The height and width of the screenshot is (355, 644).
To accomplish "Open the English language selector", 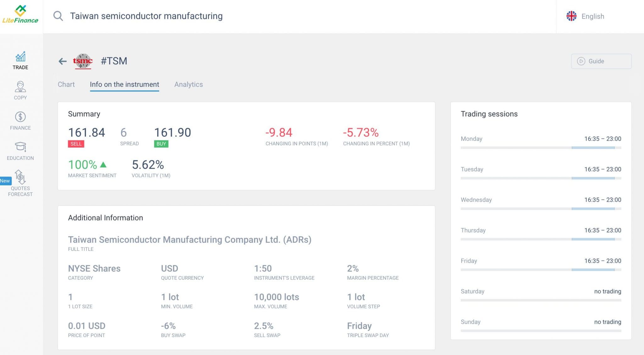I will pos(586,16).
